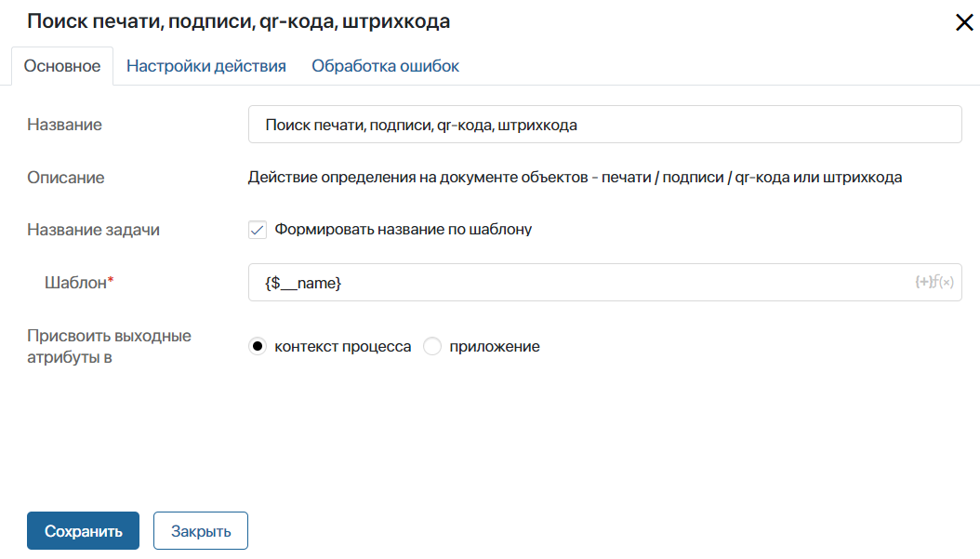Uncheck Формировать название по шаблону
Screen dimensions: 980x559
(258, 230)
